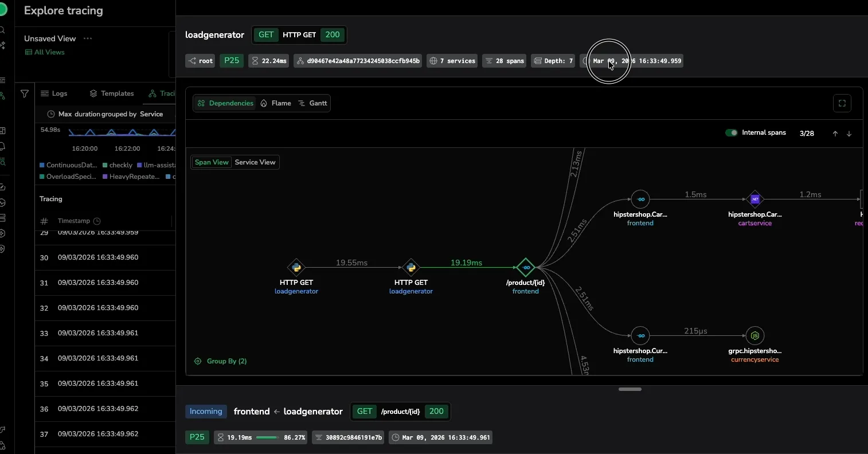Click the checkly legend swatch
This screenshot has height=454, width=868.
105,165
